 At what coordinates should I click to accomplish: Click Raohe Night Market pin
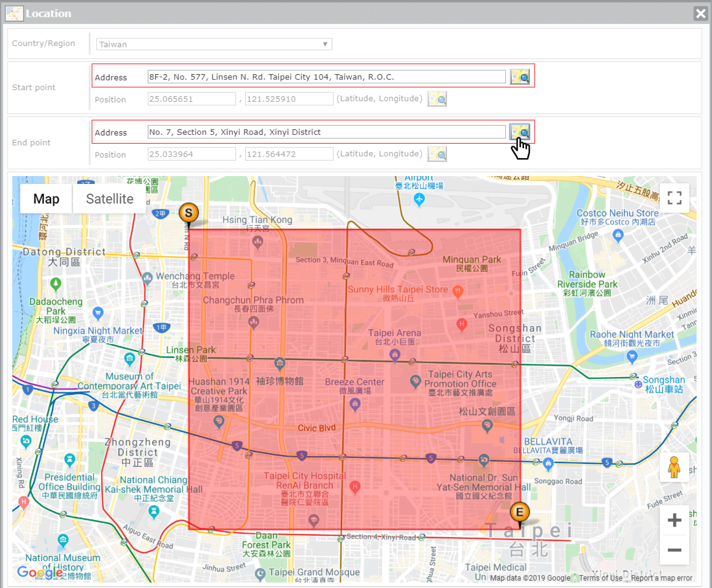(x=632, y=357)
